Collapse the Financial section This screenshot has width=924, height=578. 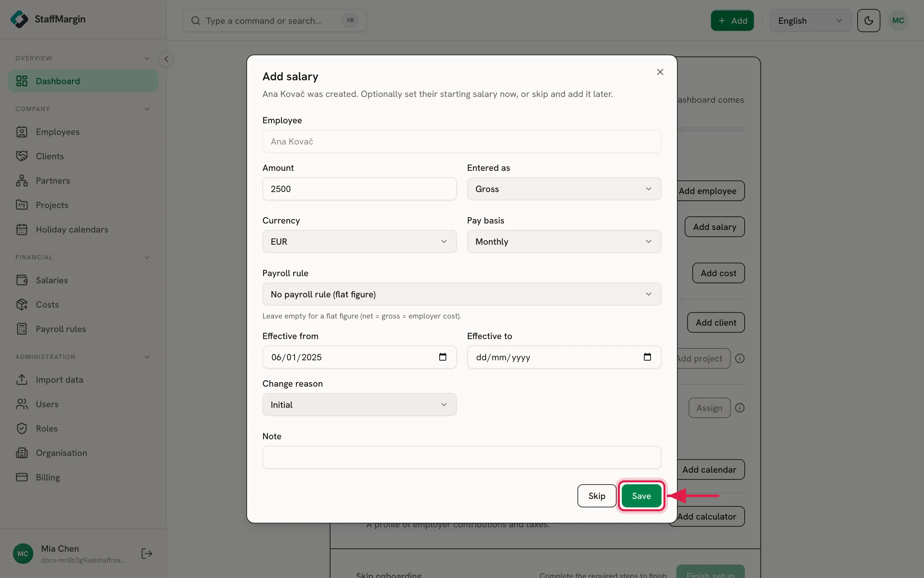[x=147, y=258]
